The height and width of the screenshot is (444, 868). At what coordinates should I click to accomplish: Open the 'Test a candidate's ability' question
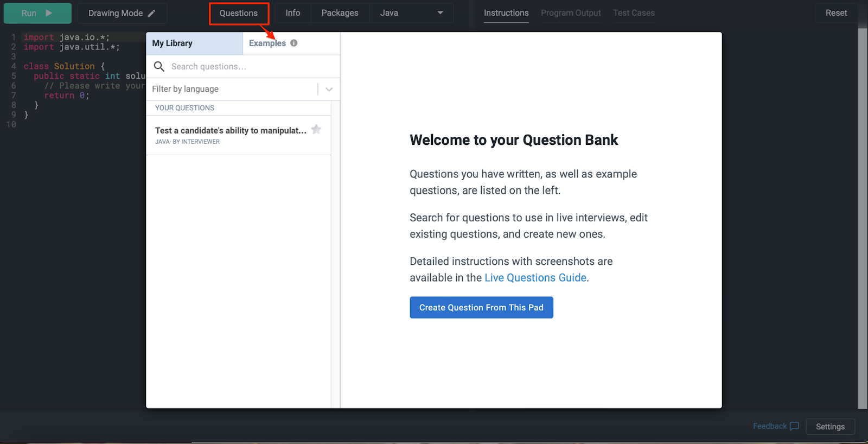coord(239,135)
